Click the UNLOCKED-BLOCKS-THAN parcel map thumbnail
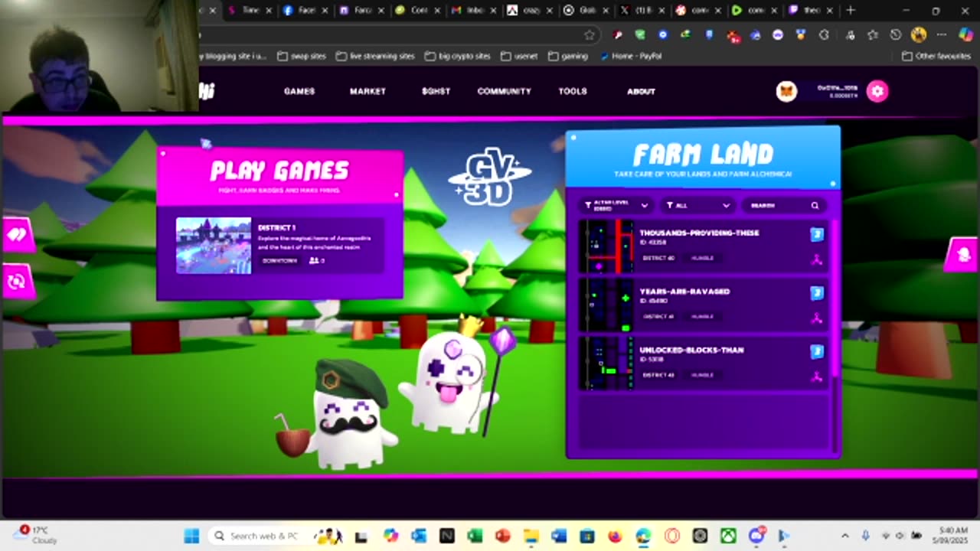 click(606, 363)
